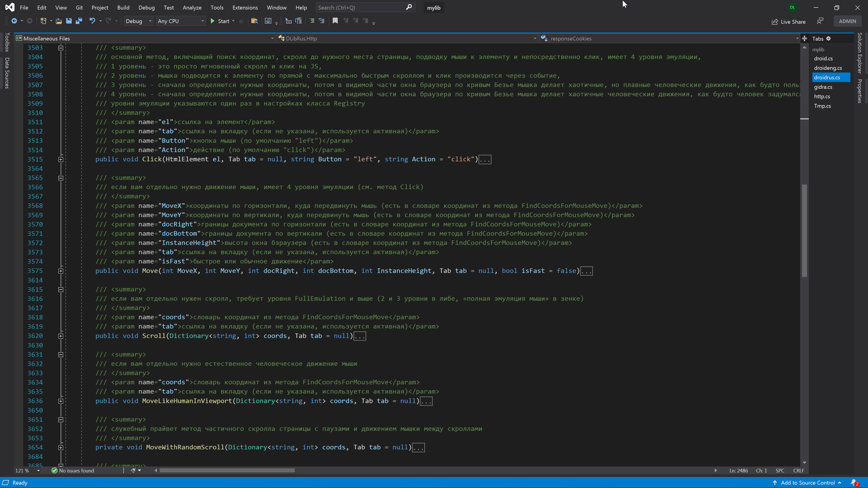
Task: Open the Analyze menu
Action: (192, 7)
